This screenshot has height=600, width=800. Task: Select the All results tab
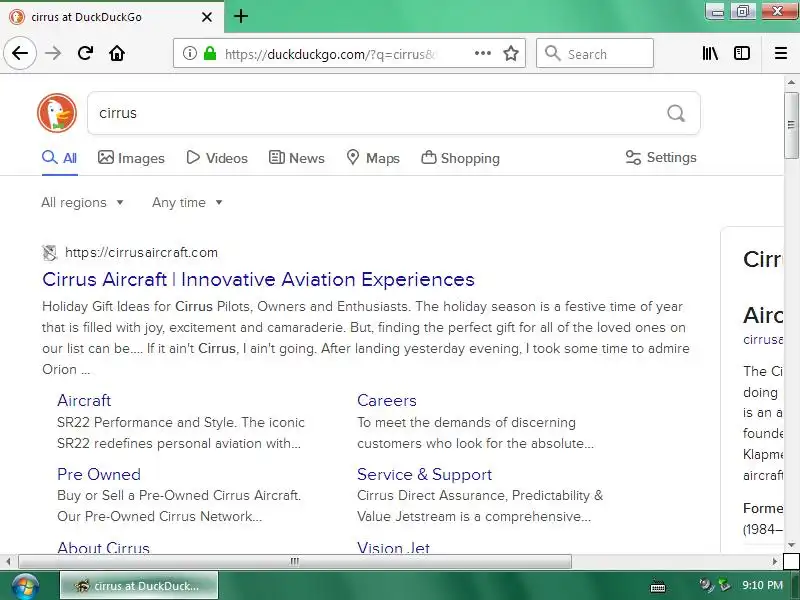coord(60,158)
